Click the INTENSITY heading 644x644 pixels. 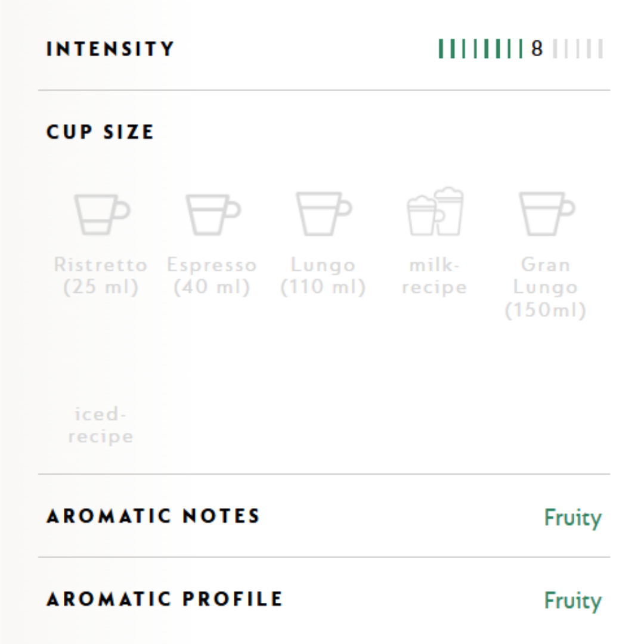coord(110,49)
